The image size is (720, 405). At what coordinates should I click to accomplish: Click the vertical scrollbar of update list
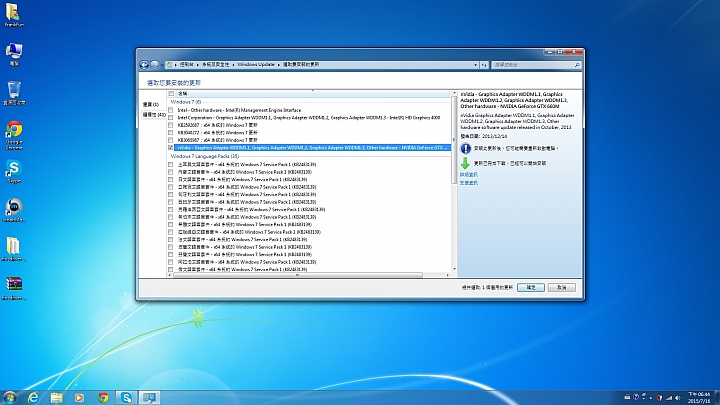(454, 140)
